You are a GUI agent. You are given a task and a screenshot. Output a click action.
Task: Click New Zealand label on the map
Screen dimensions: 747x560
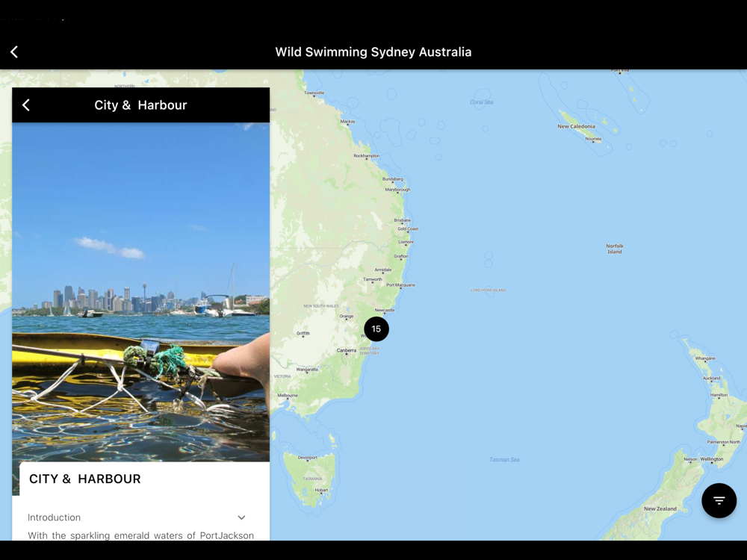tap(660, 508)
